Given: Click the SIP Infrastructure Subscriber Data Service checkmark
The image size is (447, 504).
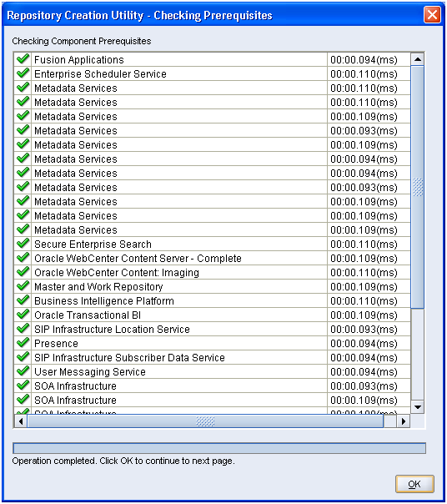Looking at the screenshot, I should 23,357.
